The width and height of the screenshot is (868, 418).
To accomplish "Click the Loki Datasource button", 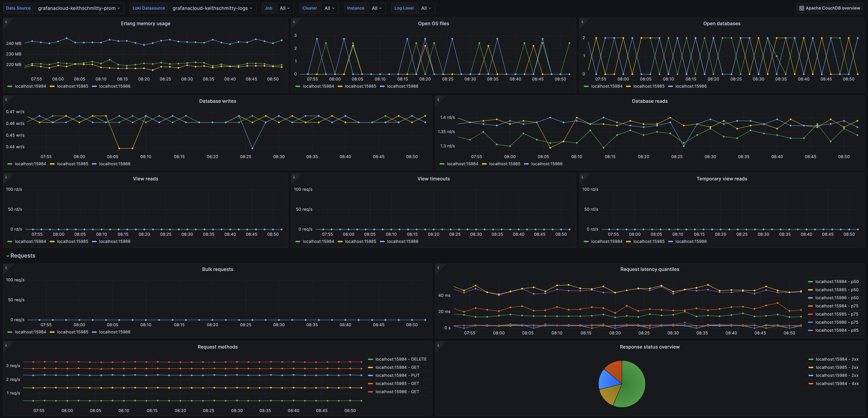I will point(149,8).
